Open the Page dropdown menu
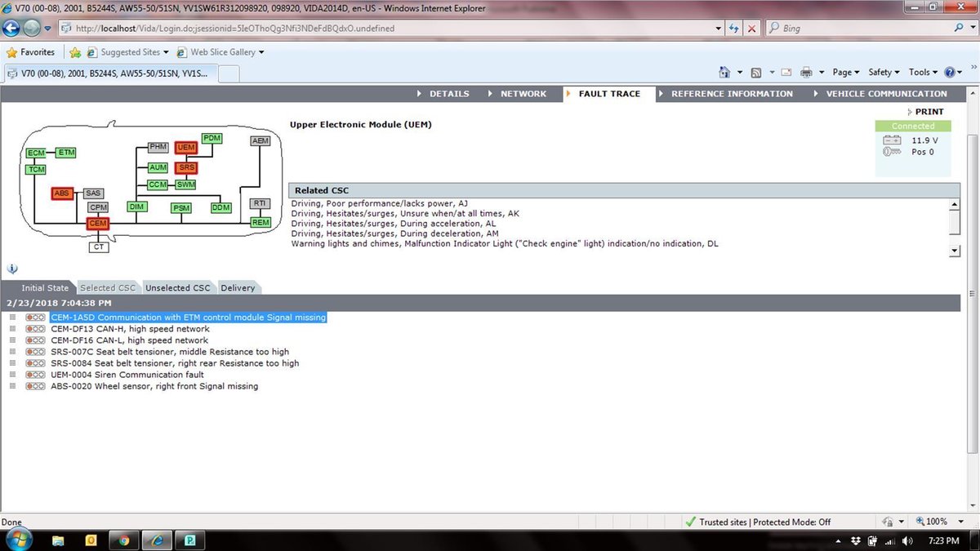980x551 pixels. 846,73
